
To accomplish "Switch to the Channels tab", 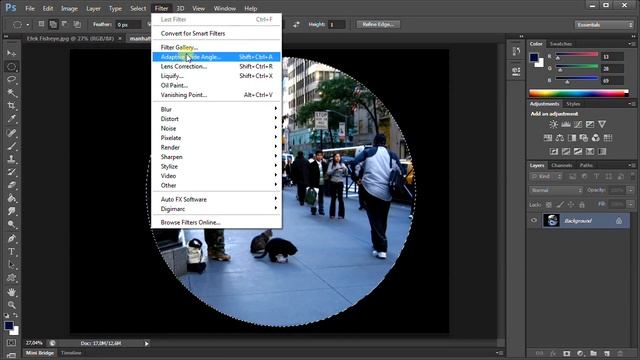I will [561, 165].
